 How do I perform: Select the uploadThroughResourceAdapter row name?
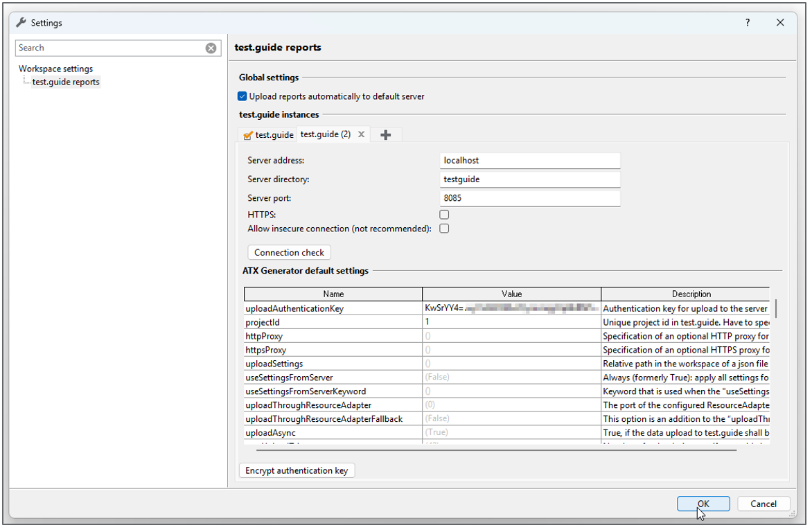(333, 406)
